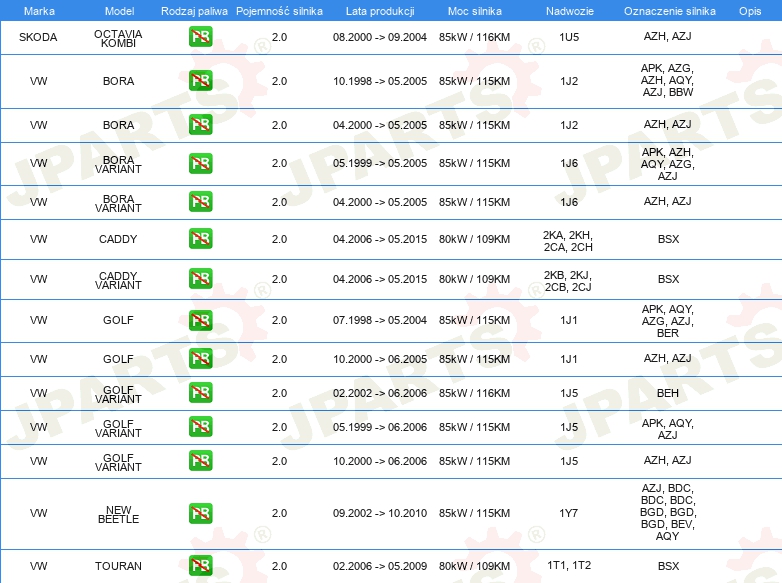Click engine code BEH
782x583 pixels.
[668, 393]
